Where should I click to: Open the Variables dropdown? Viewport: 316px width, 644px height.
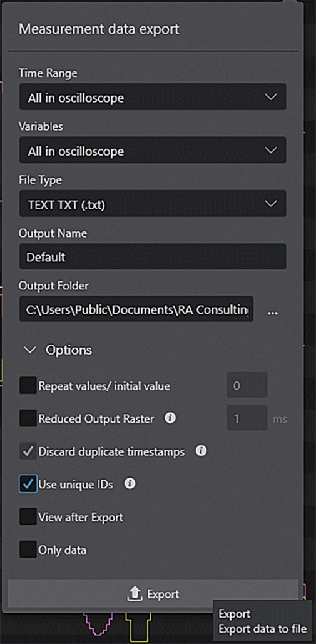click(x=153, y=150)
